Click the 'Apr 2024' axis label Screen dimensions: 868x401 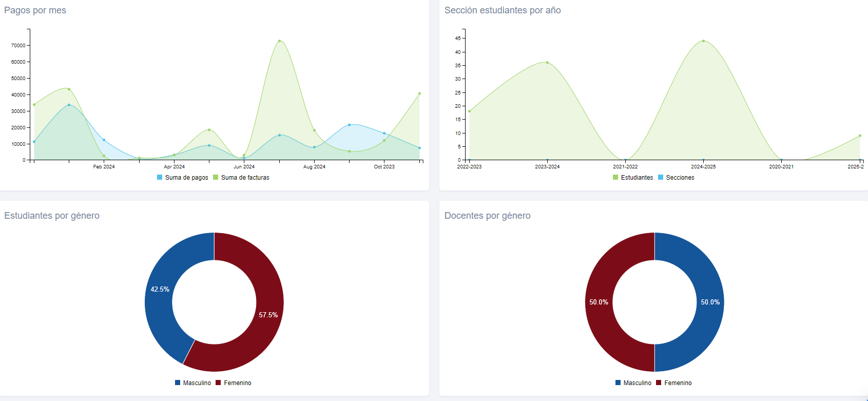(x=174, y=167)
